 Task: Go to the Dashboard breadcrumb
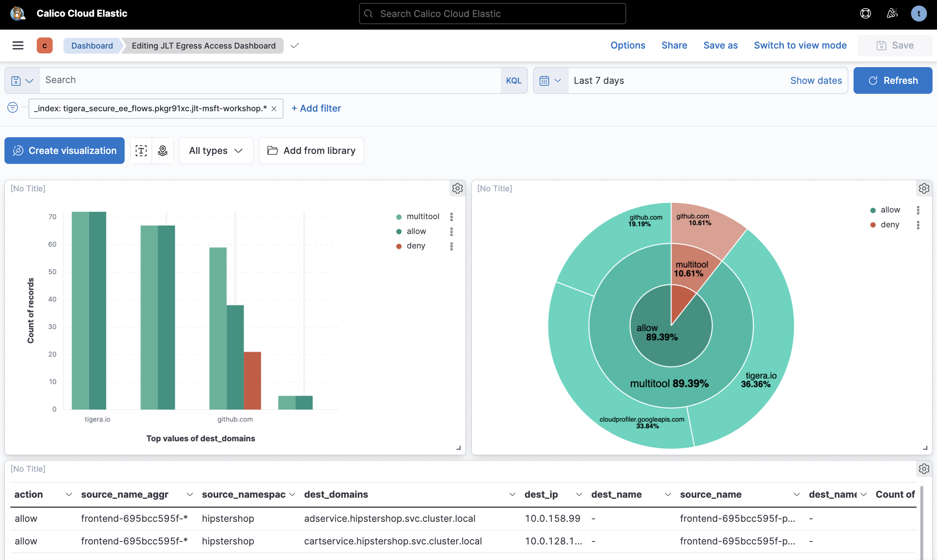point(92,45)
